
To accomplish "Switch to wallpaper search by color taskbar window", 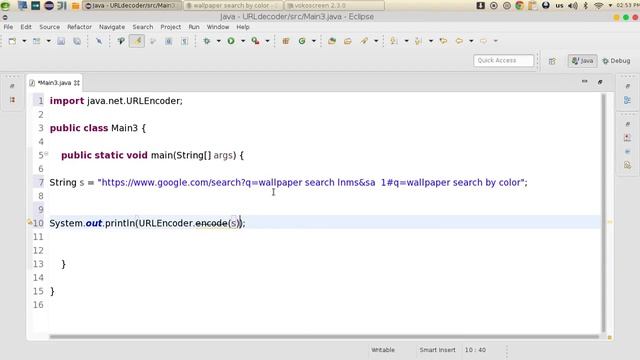I will coord(233,6).
